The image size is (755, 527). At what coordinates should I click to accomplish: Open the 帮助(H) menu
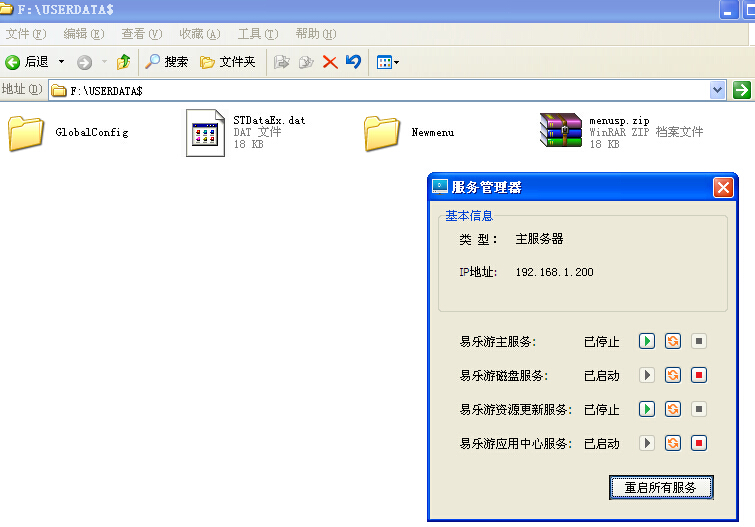[316, 34]
